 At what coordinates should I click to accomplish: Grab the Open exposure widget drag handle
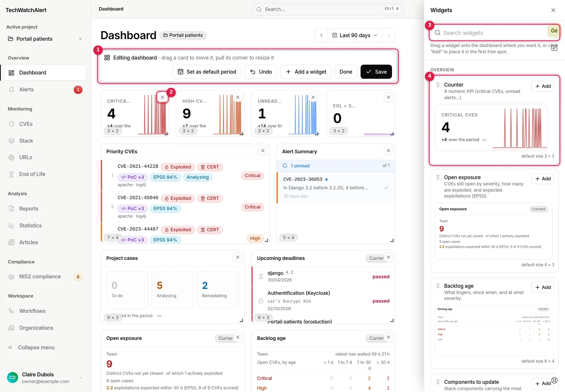(x=438, y=177)
